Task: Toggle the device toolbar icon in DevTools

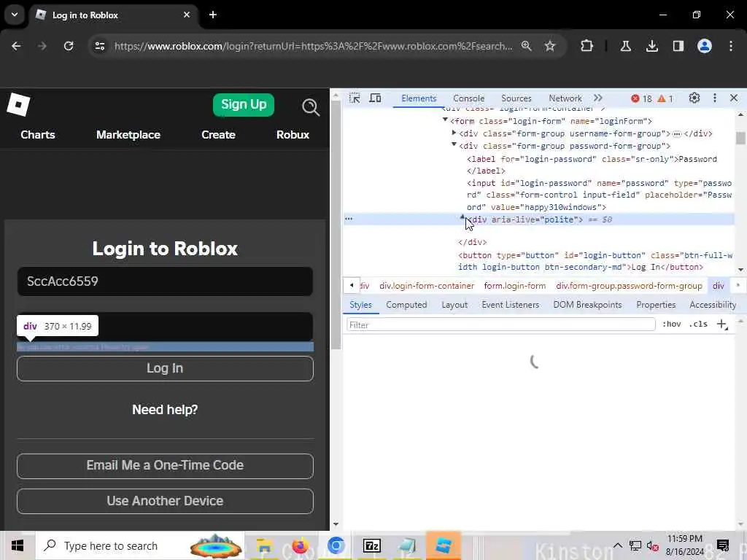Action: click(376, 98)
